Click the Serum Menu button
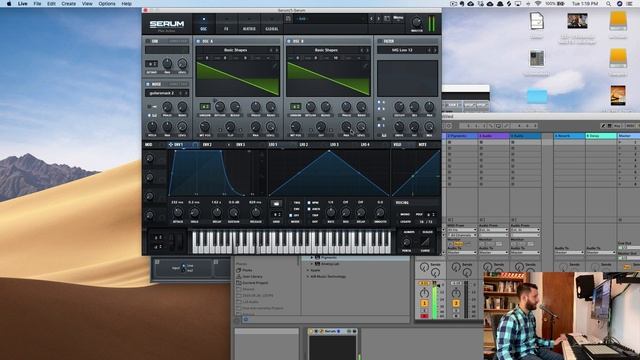This screenshot has height=360, width=640. point(398,18)
